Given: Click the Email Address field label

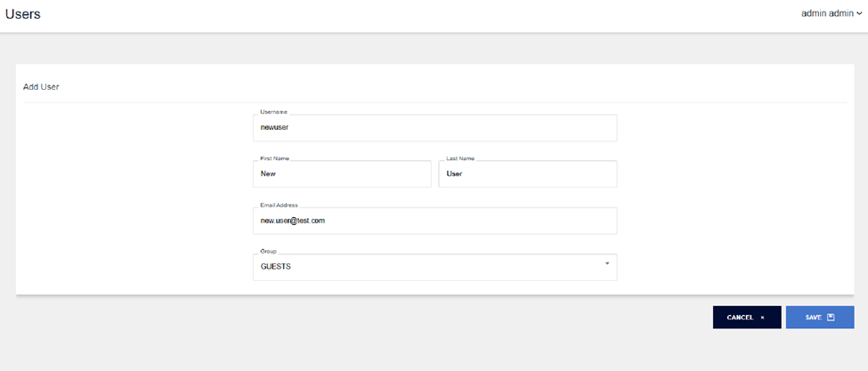Looking at the screenshot, I should (x=279, y=205).
